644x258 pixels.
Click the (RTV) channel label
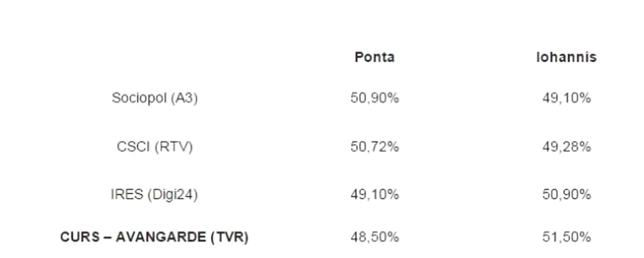point(174,147)
